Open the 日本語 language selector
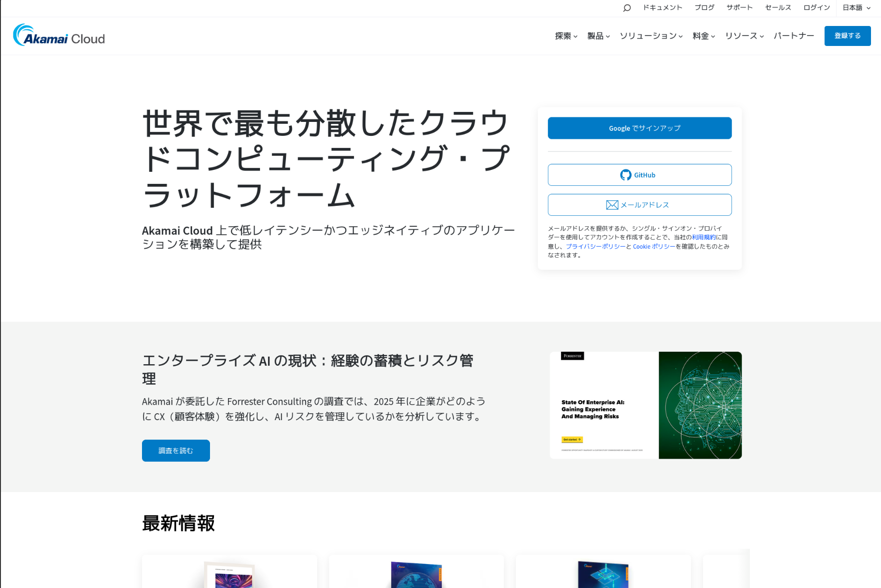The height and width of the screenshot is (588, 881). 856,8
